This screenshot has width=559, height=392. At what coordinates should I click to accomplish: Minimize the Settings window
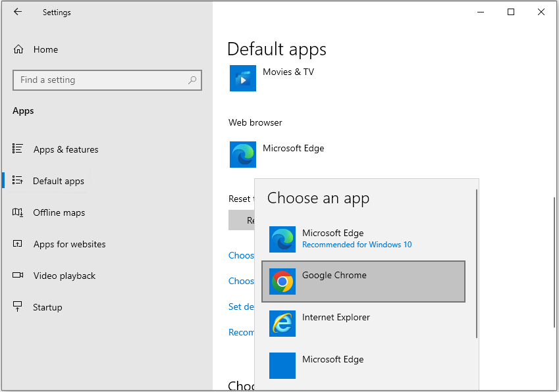481,12
